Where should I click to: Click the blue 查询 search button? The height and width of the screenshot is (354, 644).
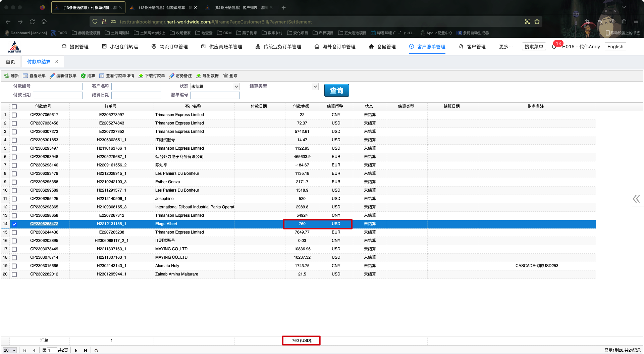tap(336, 91)
